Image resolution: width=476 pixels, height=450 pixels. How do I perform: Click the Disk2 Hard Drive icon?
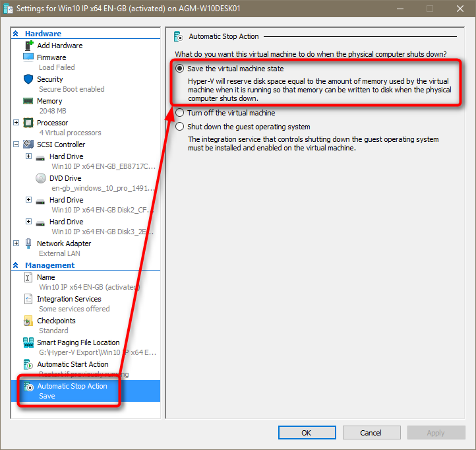40,201
